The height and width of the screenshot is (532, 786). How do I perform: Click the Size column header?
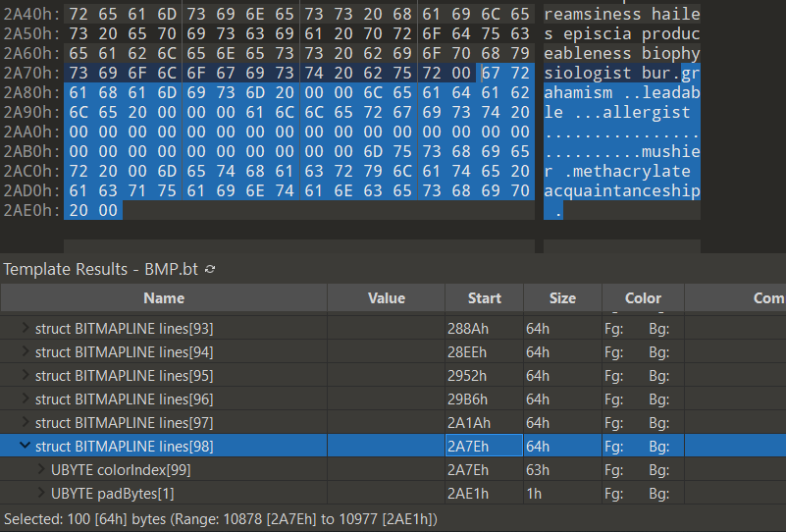click(562, 298)
